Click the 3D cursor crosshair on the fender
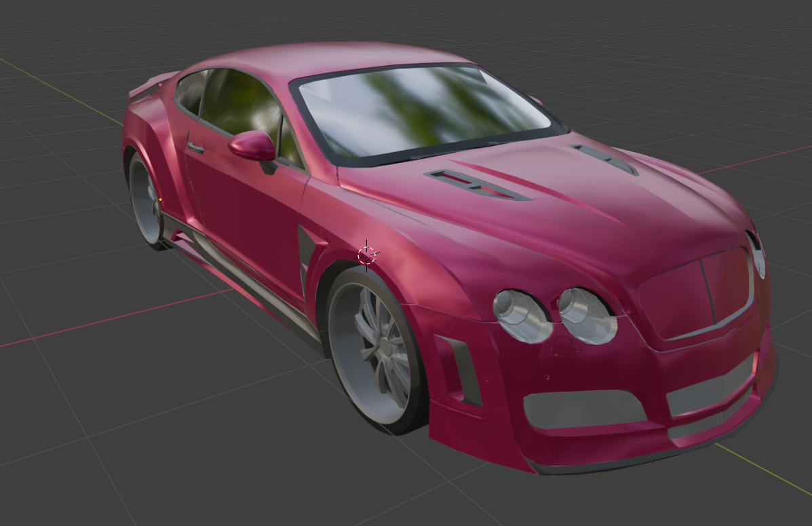812x526 pixels. (x=366, y=255)
